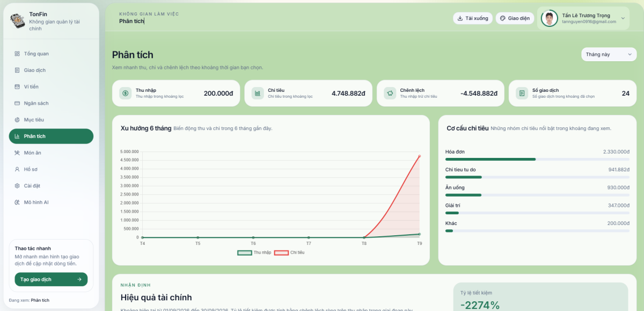Click the Ăn uống spending progress bar

(x=537, y=195)
